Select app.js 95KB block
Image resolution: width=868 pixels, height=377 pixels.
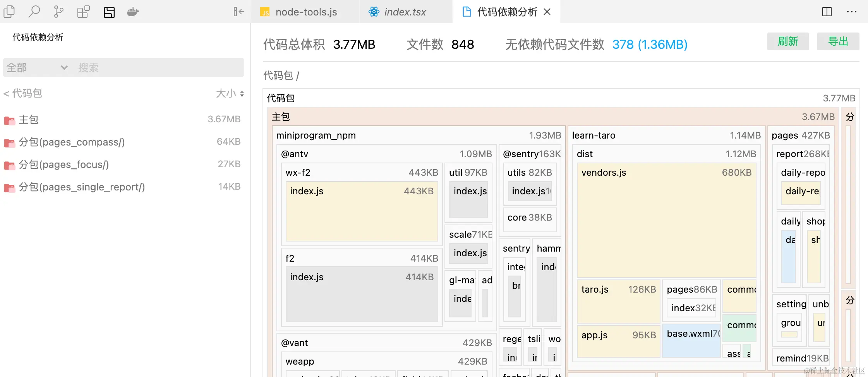(x=618, y=341)
